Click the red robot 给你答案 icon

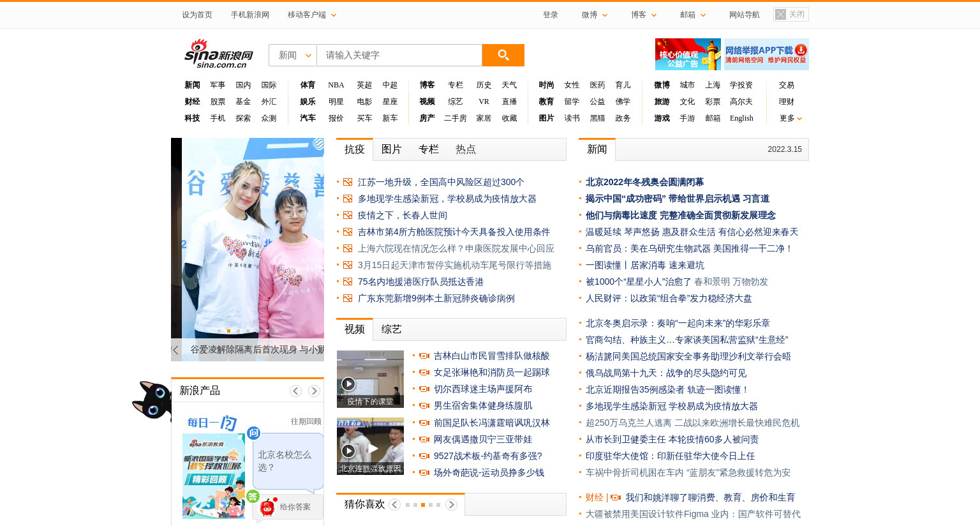268,507
